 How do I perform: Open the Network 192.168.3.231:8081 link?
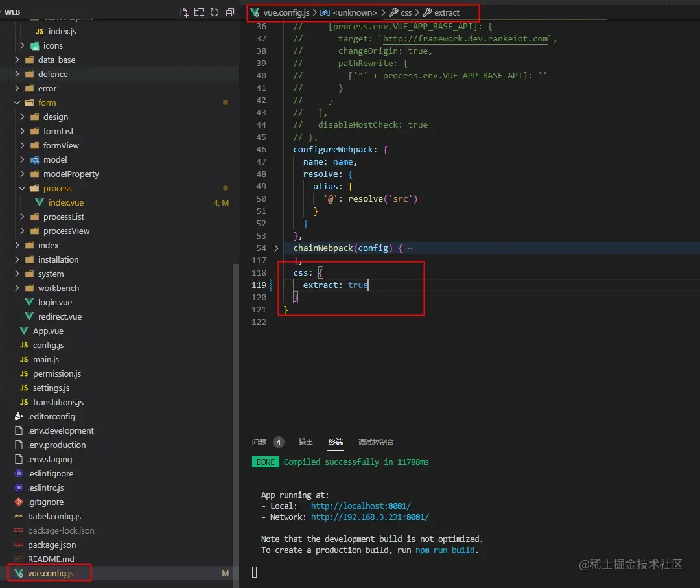tap(369, 517)
